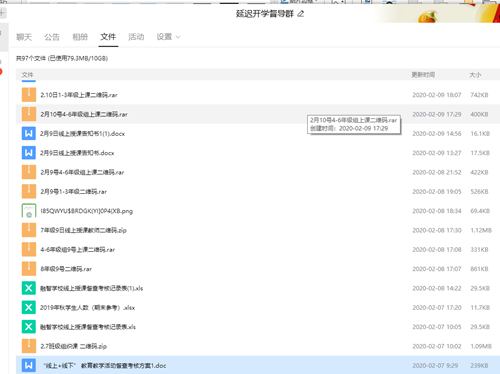Image resolution: width=500 pixels, height=374 pixels.
Task: Click the PNG image file icon
Action: click(x=29, y=211)
